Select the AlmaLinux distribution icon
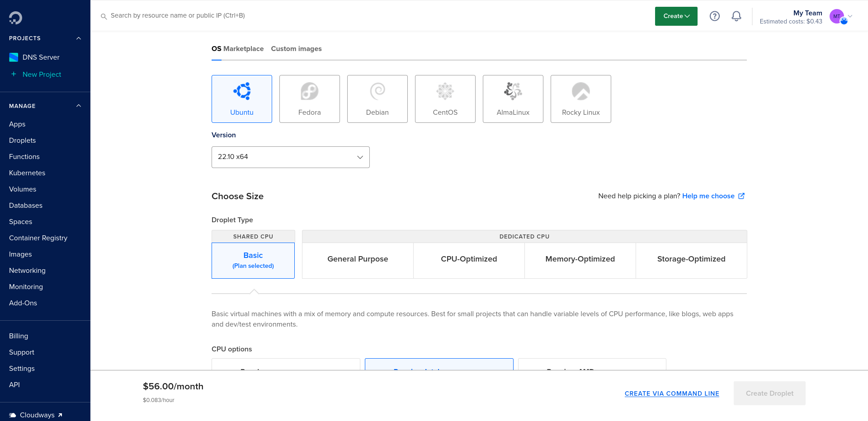Image resolution: width=868 pixels, height=421 pixels. coord(513,91)
